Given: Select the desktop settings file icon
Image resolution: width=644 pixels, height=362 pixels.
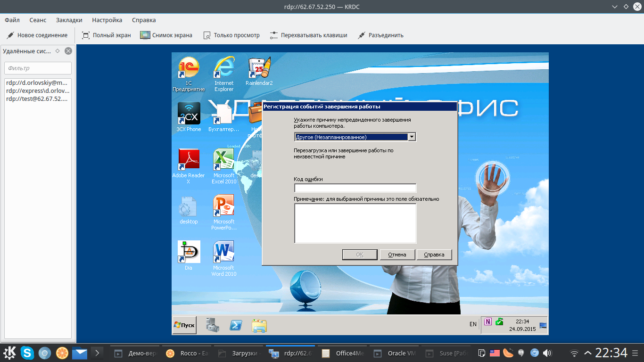Looking at the screenshot, I should coord(189,210).
